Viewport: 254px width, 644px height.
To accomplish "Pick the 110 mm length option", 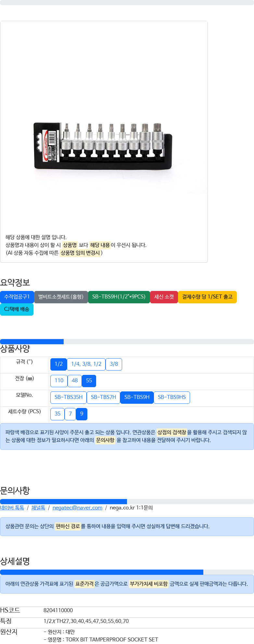I will pyautogui.click(x=59, y=381).
